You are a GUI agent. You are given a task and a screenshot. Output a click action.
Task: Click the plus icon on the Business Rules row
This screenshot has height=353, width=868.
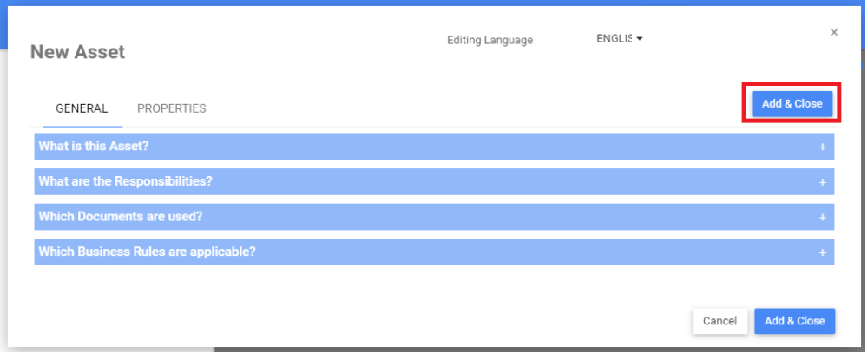pos(822,252)
